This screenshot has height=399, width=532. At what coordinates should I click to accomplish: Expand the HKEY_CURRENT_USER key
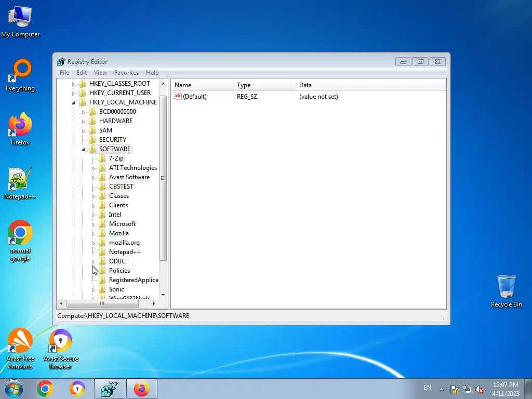[x=73, y=94]
